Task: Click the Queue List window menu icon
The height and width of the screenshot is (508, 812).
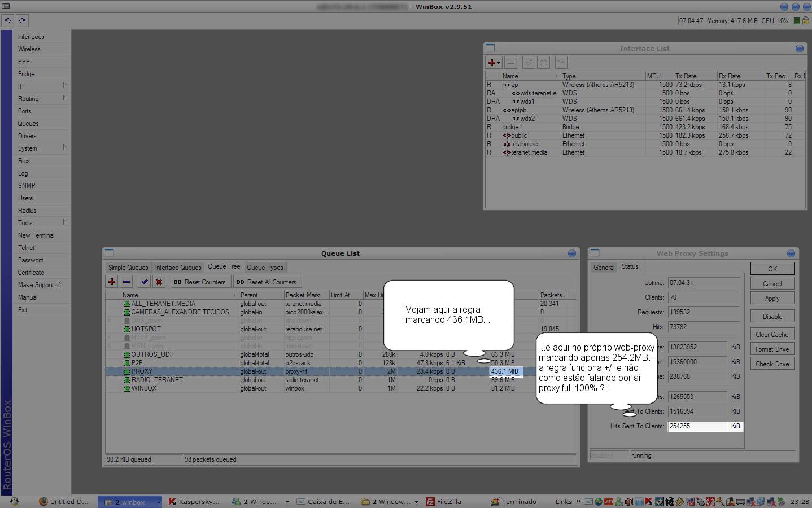Action: (x=110, y=253)
